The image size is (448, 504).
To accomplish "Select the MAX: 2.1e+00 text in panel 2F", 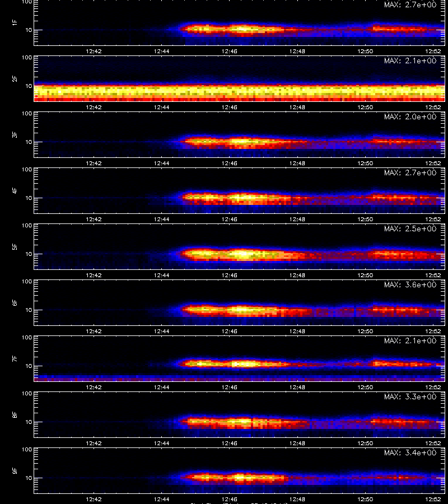I will point(410,60).
